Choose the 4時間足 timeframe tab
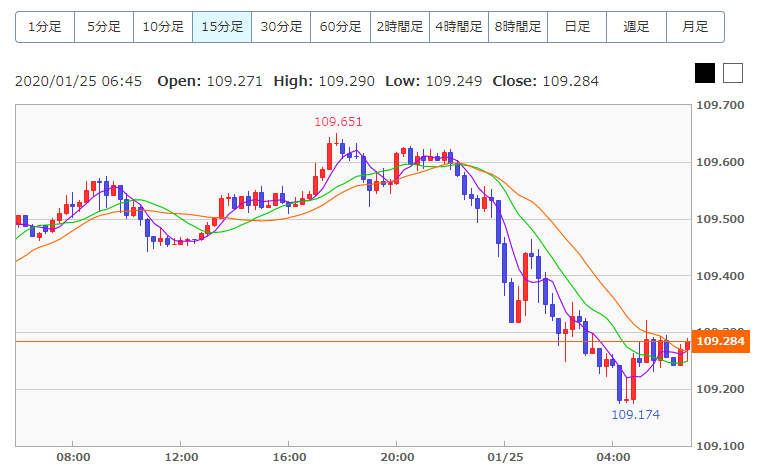 tap(459, 27)
